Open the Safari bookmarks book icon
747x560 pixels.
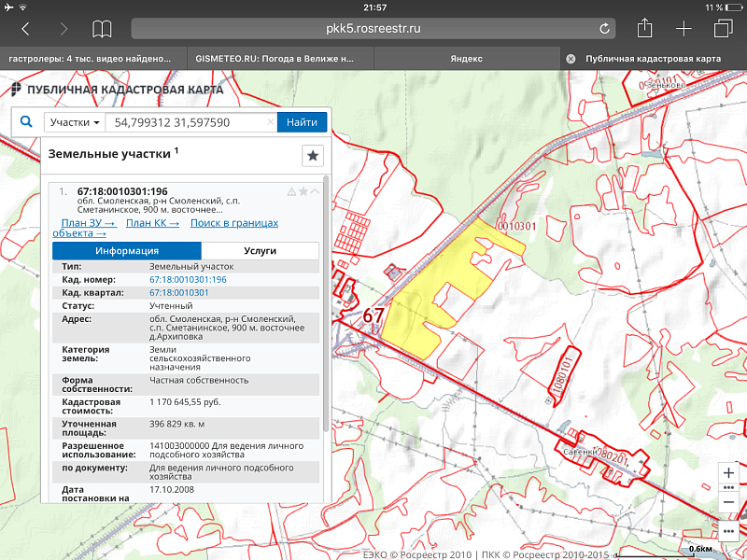[x=102, y=29]
